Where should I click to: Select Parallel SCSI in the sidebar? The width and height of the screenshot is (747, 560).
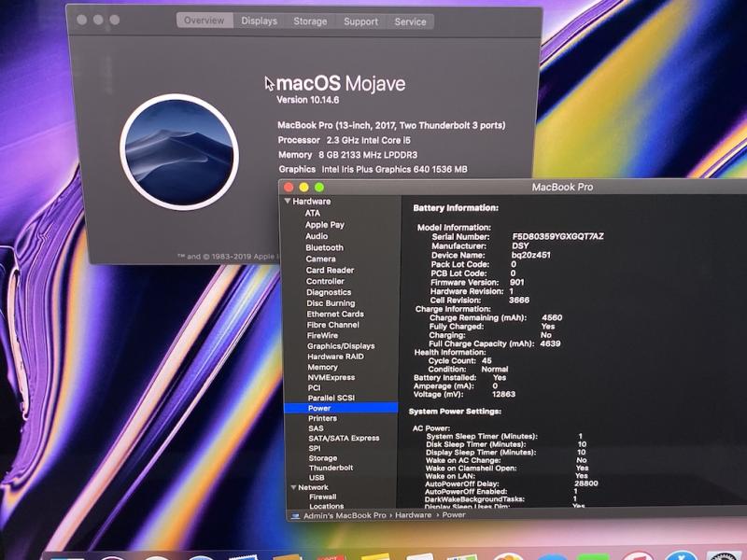331,398
